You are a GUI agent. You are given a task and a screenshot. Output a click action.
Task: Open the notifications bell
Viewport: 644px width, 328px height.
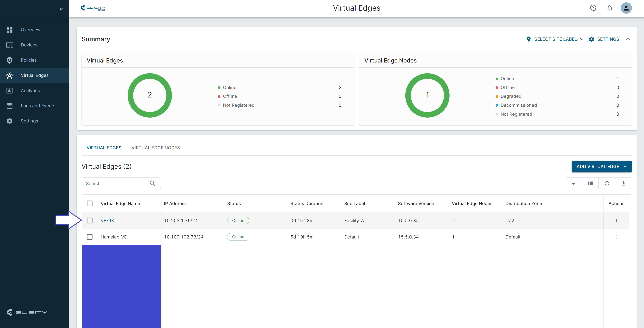609,8
